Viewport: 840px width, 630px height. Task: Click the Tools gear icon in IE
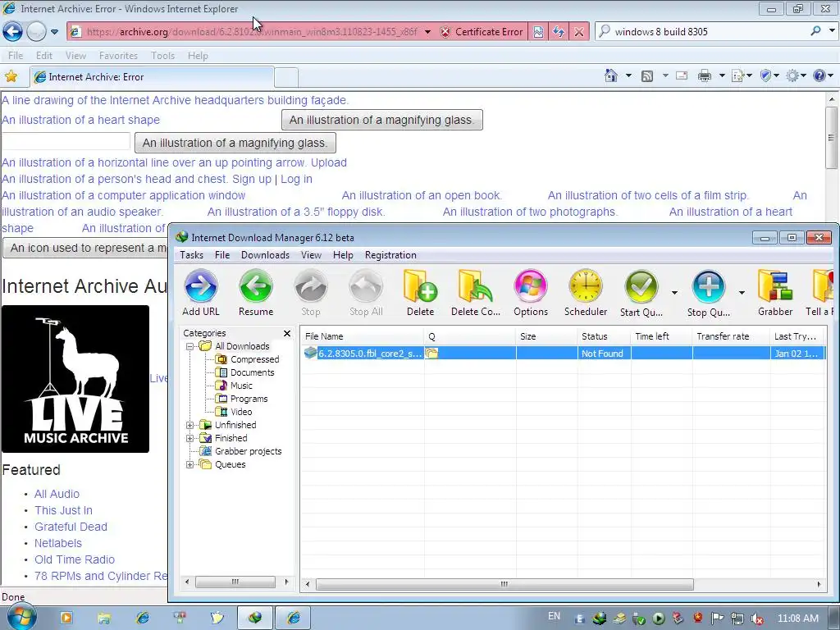[x=792, y=76]
